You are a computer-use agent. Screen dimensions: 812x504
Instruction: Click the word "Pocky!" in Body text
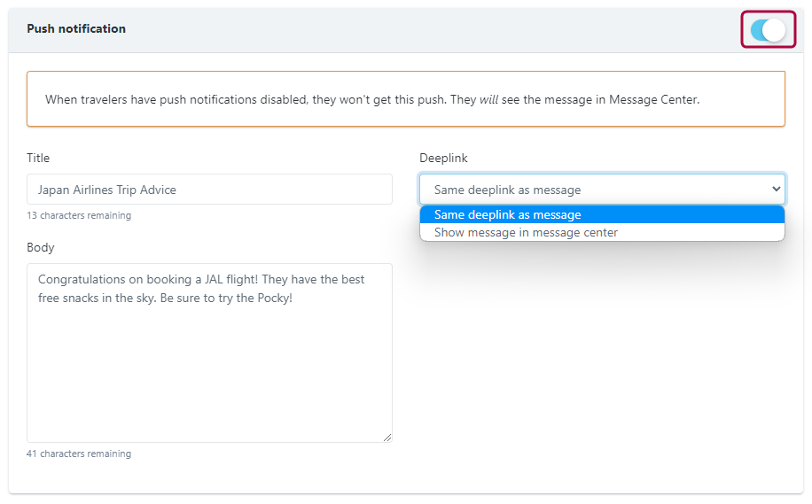pos(274,298)
